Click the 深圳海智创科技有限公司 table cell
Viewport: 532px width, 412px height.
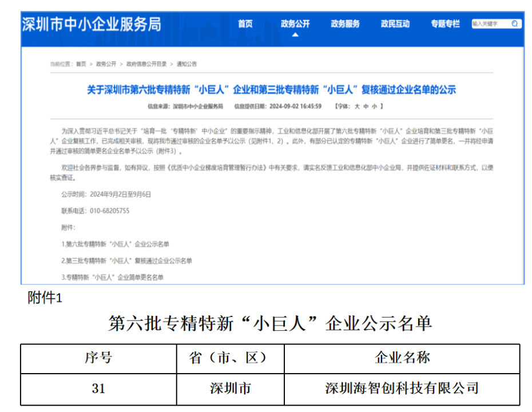pos(402,389)
